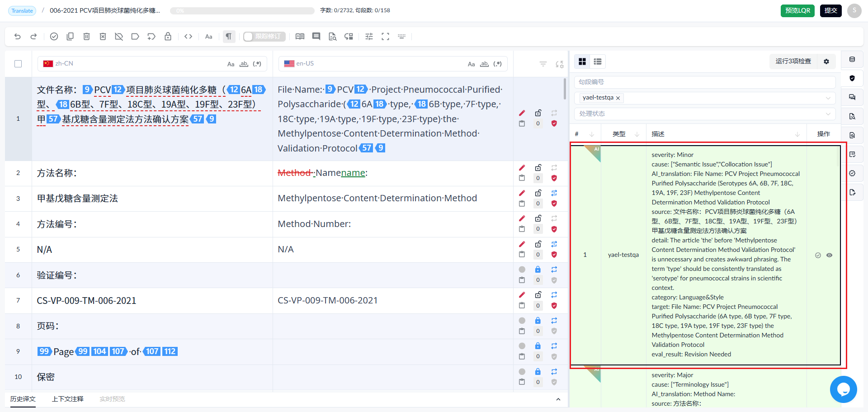Select the 历史译文 tab
This screenshot has height=412, width=868.
click(x=23, y=399)
